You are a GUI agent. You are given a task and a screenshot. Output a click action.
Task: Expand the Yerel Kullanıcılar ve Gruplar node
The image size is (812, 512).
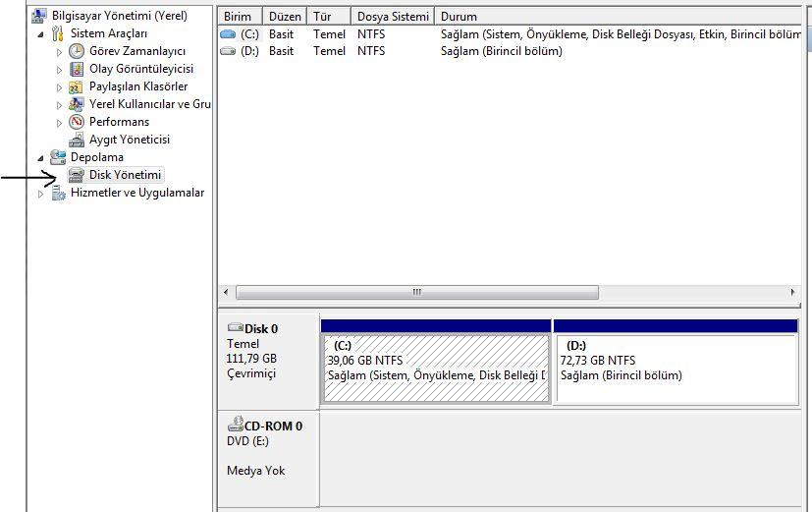pyautogui.click(x=59, y=105)
